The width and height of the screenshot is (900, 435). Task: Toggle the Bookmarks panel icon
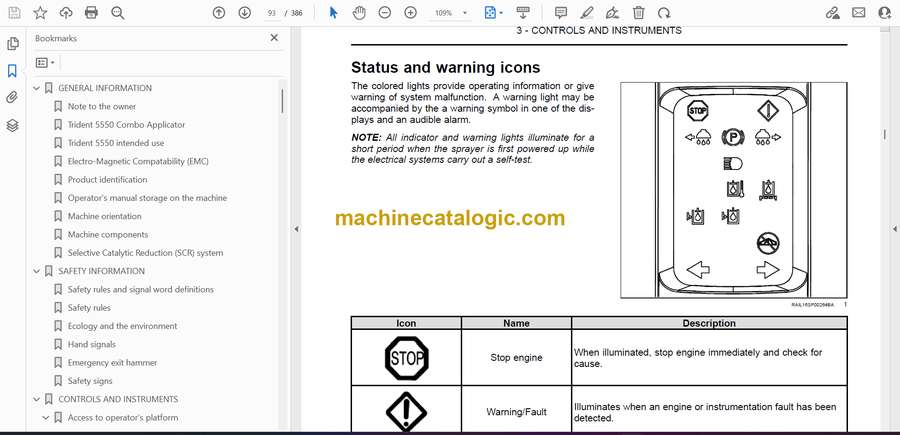point(12,71)
